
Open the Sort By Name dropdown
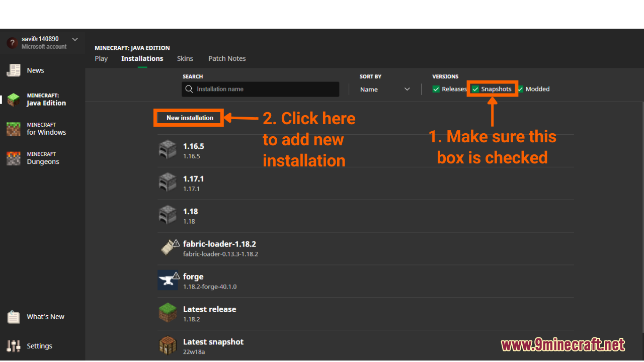pos(385,89)
